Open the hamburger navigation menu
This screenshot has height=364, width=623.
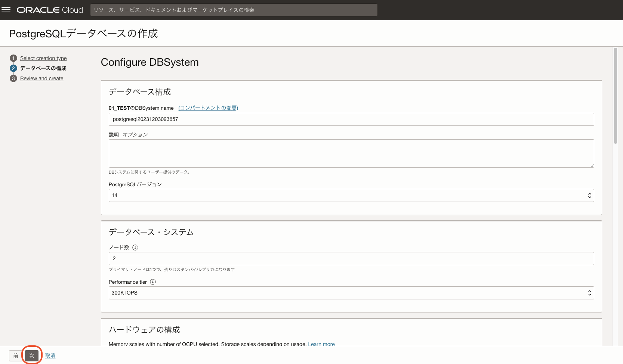[x=6, y=10]
